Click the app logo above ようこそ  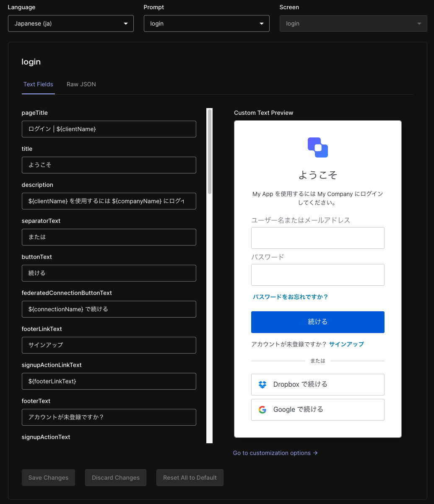click(317, 147)
